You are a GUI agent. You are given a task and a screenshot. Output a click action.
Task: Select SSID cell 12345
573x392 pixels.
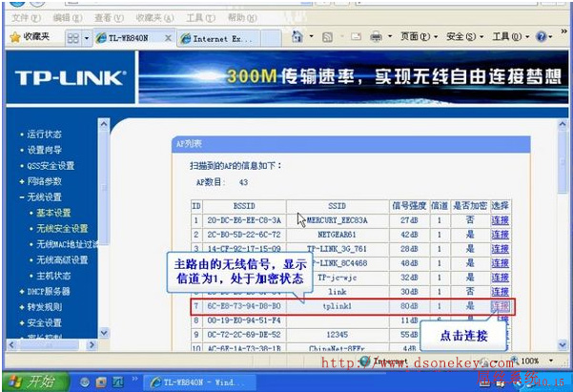tap(338, 335)
